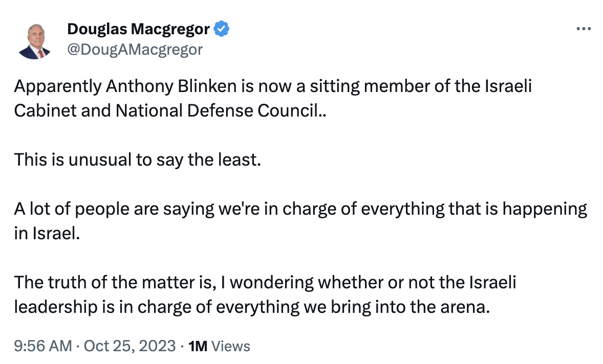Screen dimensions: 603x364
Task: Click the bold 1M view count
Action: pyautogui.click(x=198, y=346)
